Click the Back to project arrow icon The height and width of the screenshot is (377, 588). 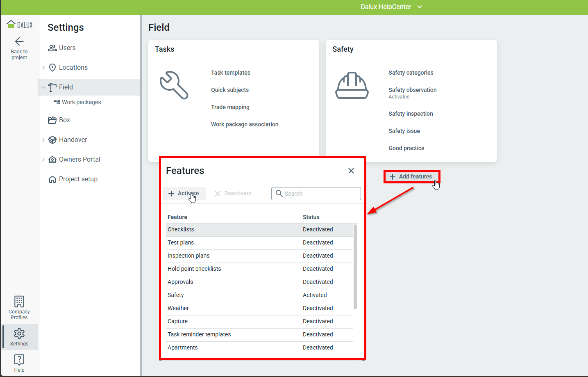tap(19, 41)
